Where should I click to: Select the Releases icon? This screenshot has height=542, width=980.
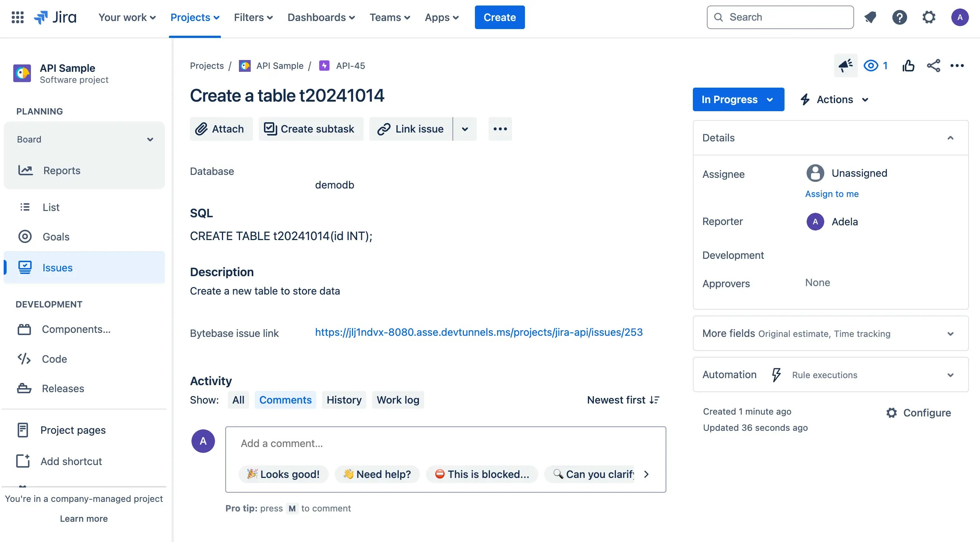point(24,388)
